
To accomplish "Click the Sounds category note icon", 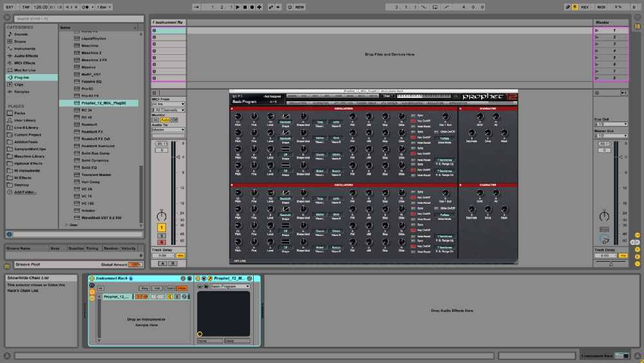I will [10, 34].
